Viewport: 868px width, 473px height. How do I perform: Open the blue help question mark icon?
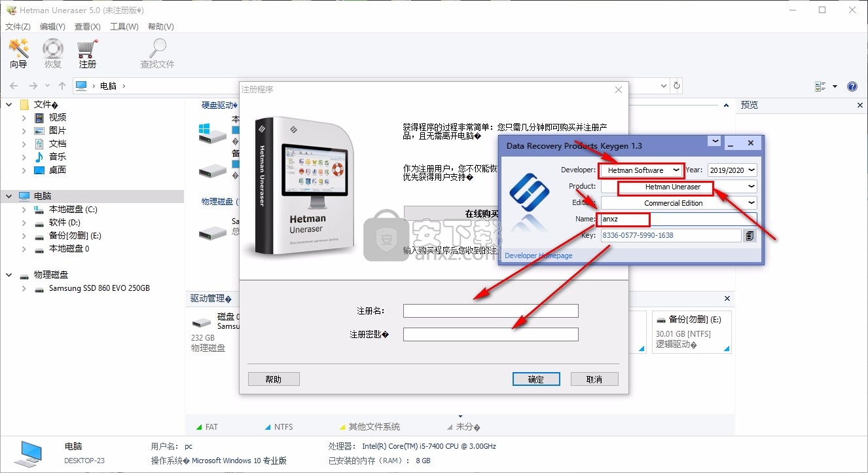click(852, 86)
